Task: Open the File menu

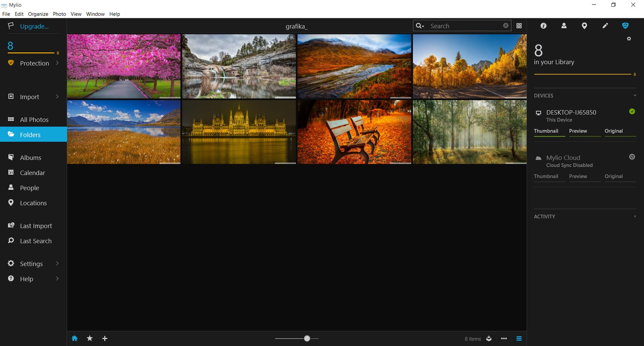Action: [6, 14]
